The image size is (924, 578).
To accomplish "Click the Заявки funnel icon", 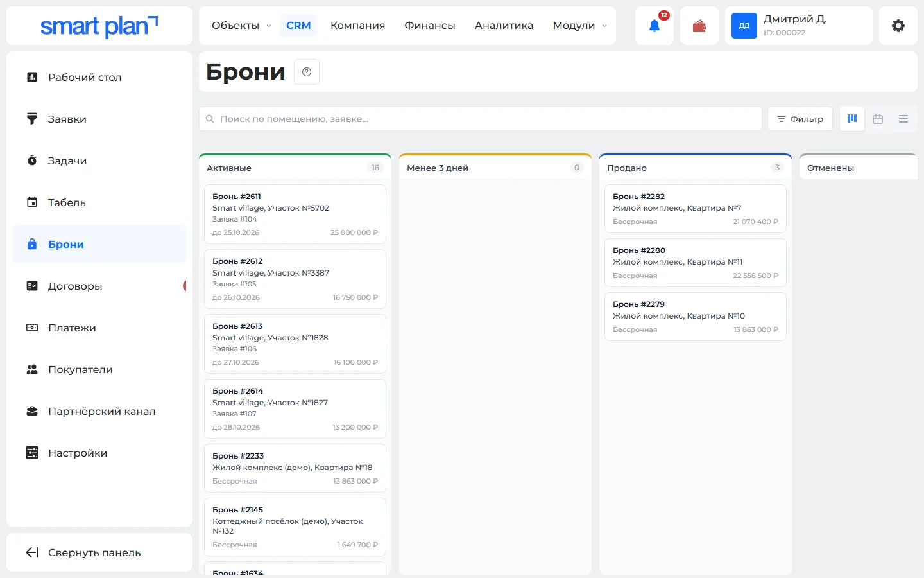I will pos(32,119).
